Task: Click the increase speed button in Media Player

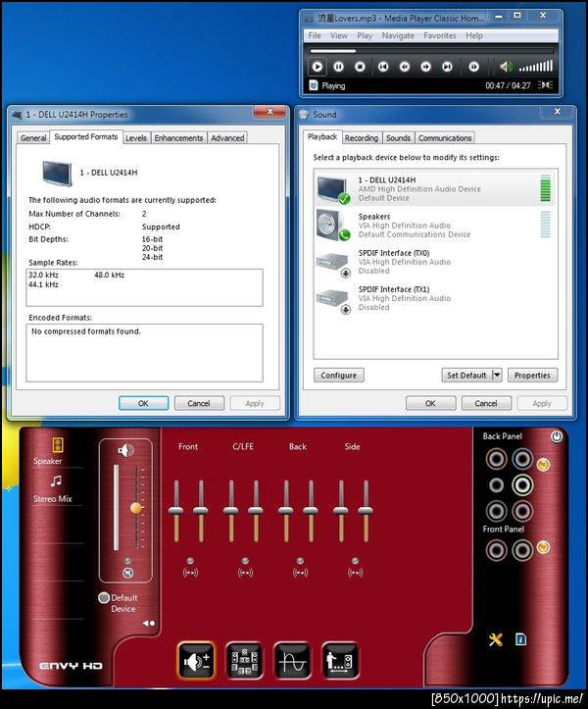Action: click(425, 67)
